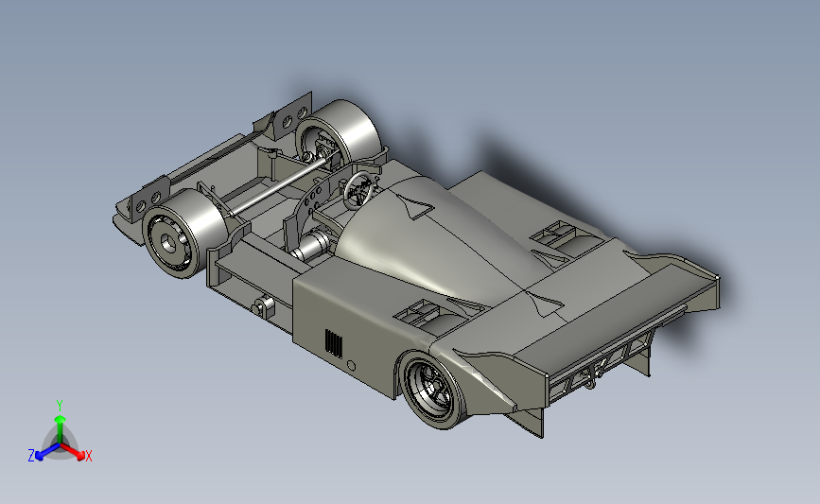Select the cylindrical motor beside the canopy
Image resolution: width=820 pixels, height=504 pixels.
coord(311,246)
